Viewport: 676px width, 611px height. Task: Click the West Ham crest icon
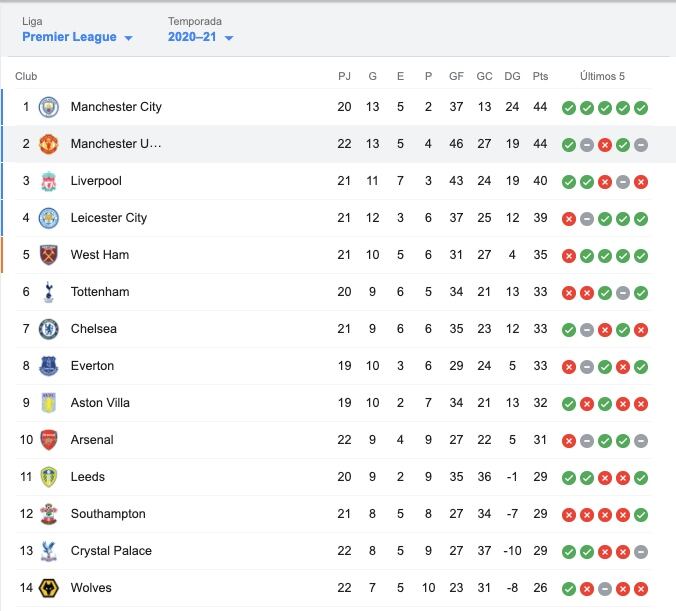tap(49, 255)
